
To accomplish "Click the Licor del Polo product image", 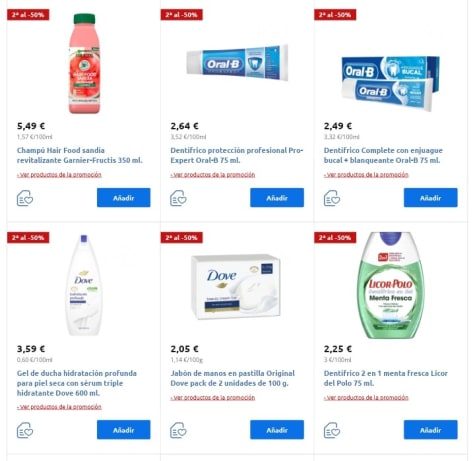I will tap(390, 285).
